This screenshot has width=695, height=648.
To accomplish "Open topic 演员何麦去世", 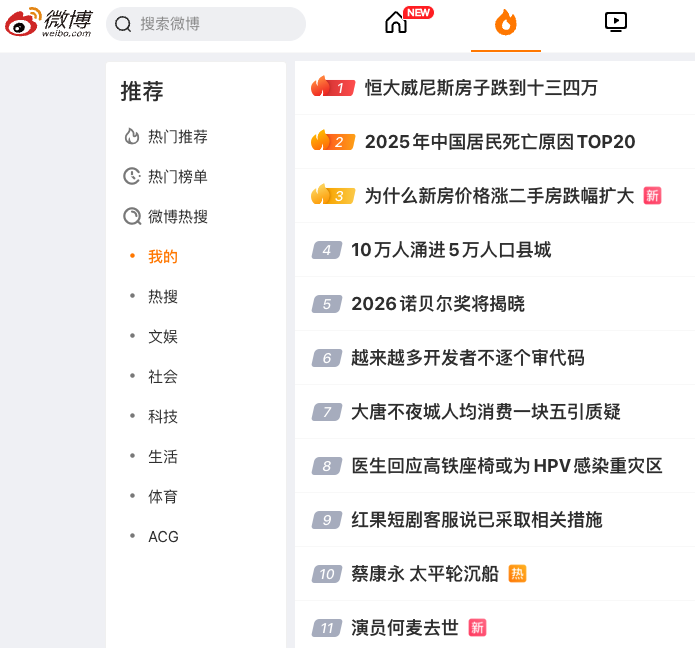I will (x=405, y=628).
